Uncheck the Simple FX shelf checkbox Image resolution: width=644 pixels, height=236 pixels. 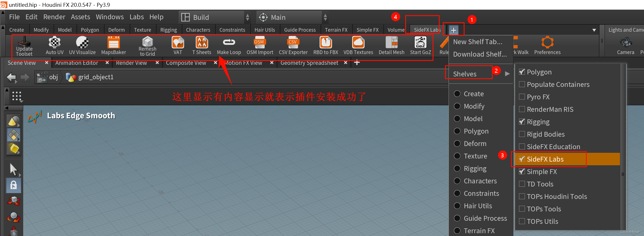click(x=522, y=171)
